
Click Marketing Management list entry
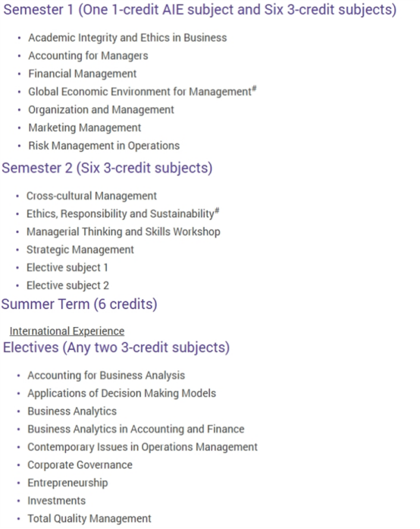85,128
